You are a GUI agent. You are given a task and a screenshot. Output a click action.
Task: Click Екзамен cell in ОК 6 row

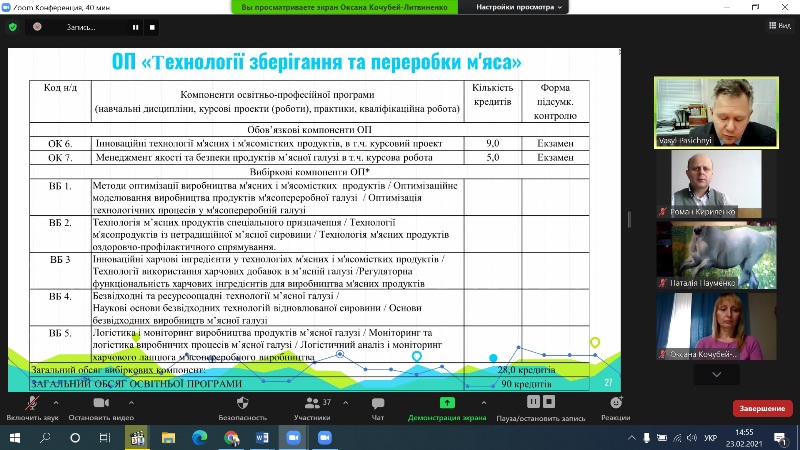(555, 143)
